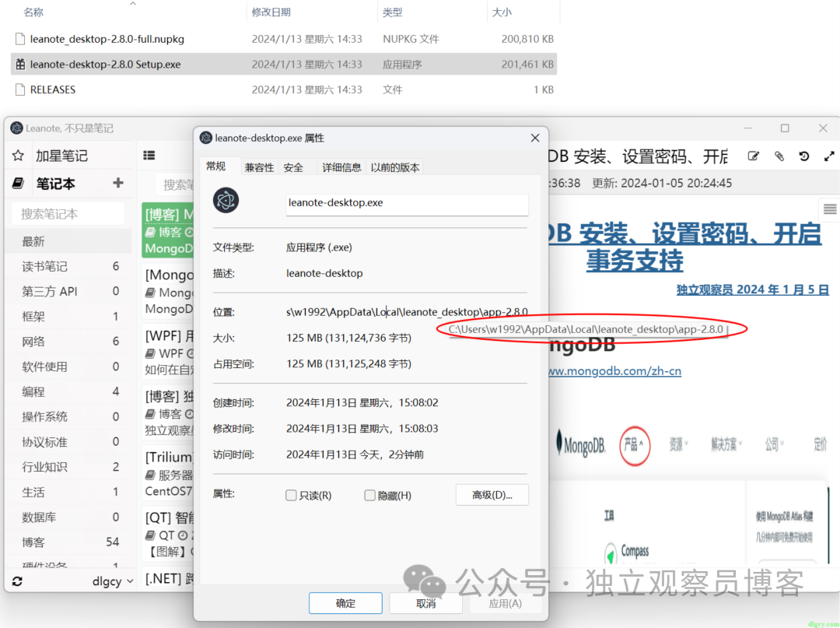The image size is (840, 628).
Task: Open the 读书笔记 notebook
Action: pos(68,266)
